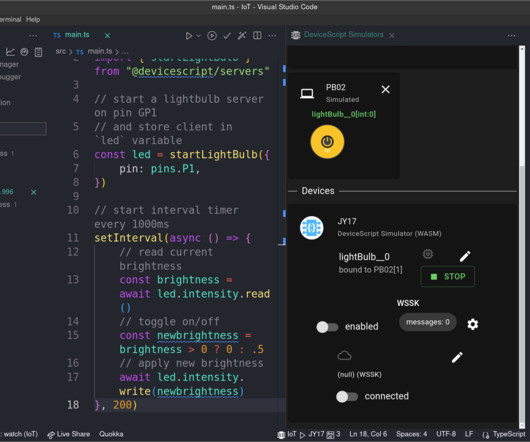
Task: Click the cloud icon under WSSK
Action: [344, 355]
